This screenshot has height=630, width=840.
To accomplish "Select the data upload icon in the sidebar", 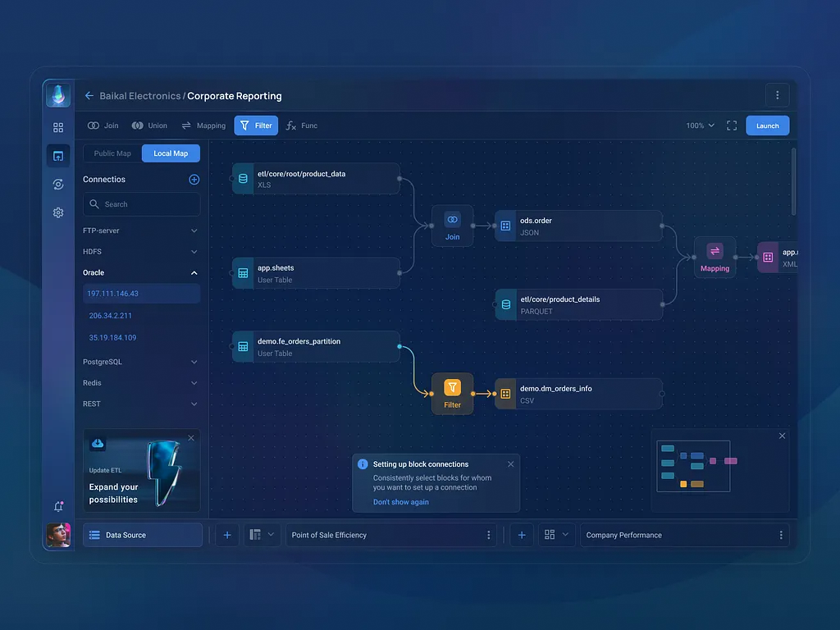I will point(58,156).
